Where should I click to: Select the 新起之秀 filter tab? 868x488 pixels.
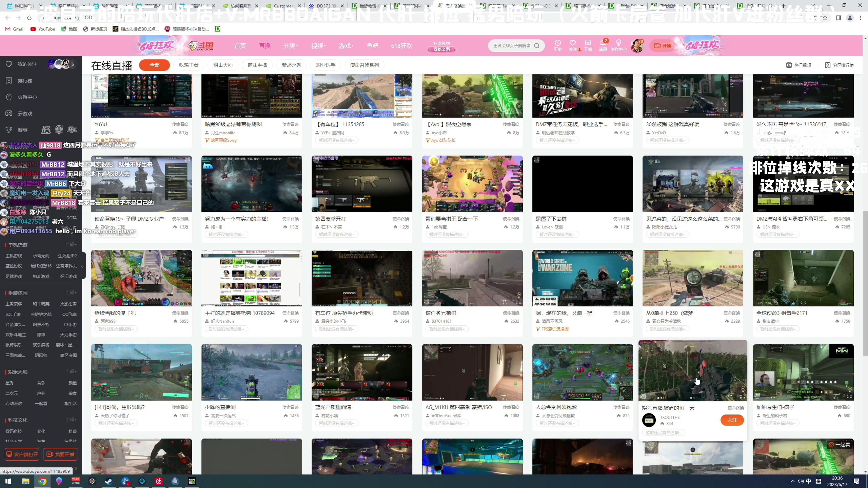coord(291,65)
